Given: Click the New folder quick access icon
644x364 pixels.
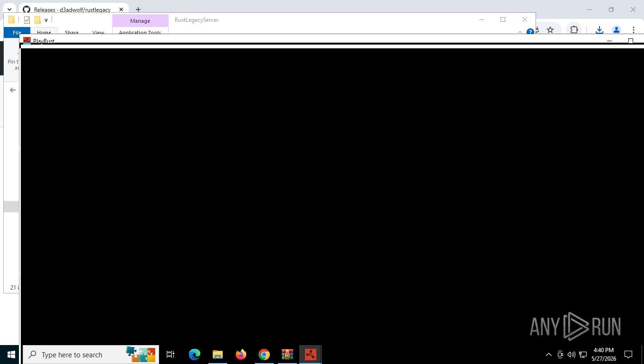Looking at the screenshot, I should [37, 20].
